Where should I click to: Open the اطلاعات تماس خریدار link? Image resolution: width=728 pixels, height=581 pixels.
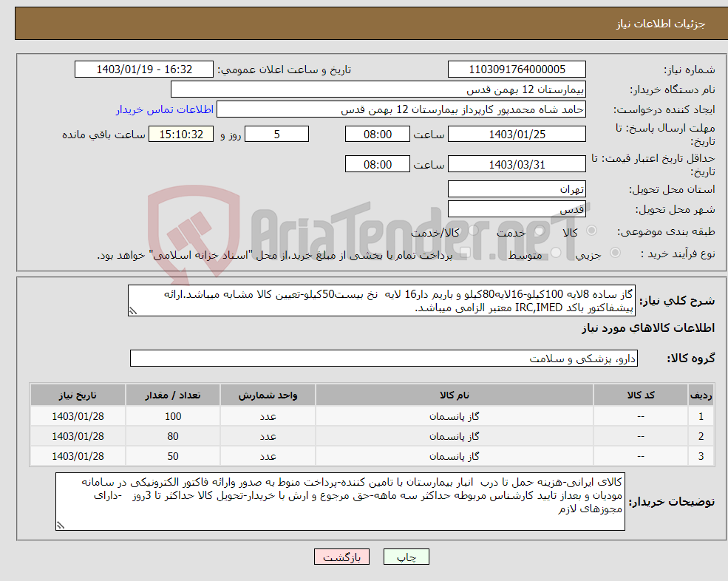pyautogui.click(x=164, y=109)
